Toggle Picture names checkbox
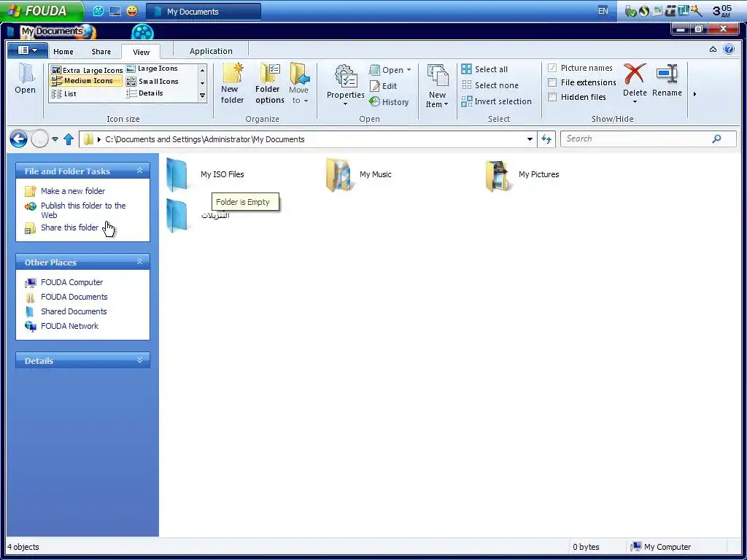 point(552,68)
